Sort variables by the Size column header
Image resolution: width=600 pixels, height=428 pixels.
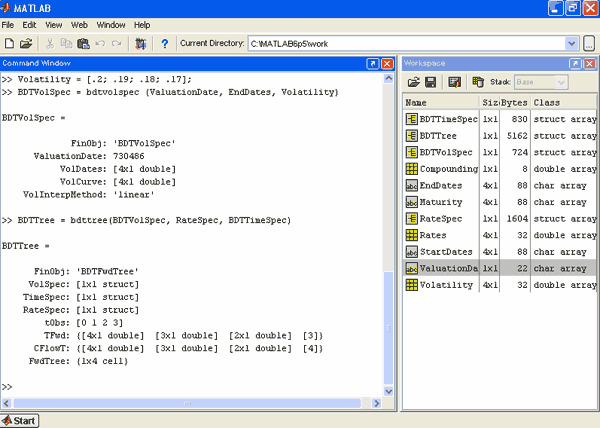tap(490, 103)
